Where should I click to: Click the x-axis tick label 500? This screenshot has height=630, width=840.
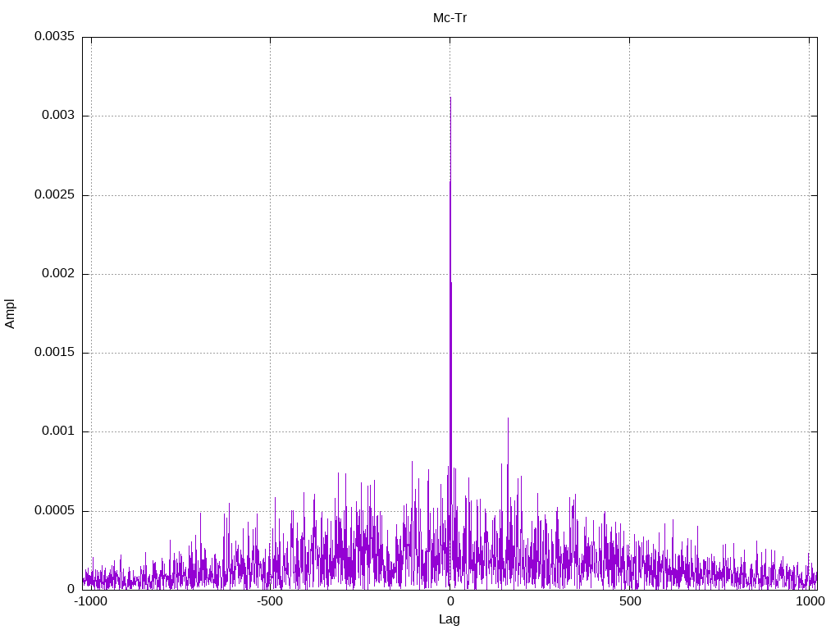(630, 601)
